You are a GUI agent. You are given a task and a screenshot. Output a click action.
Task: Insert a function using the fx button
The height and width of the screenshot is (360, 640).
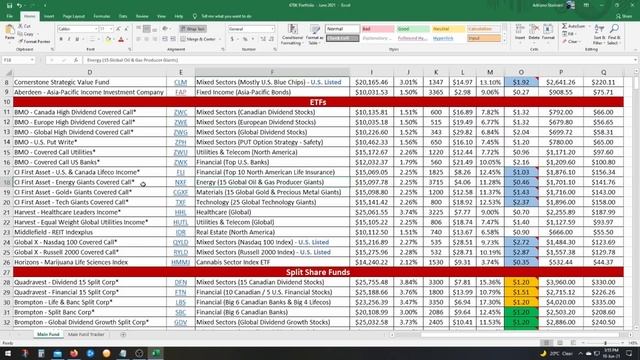[76, 60]
